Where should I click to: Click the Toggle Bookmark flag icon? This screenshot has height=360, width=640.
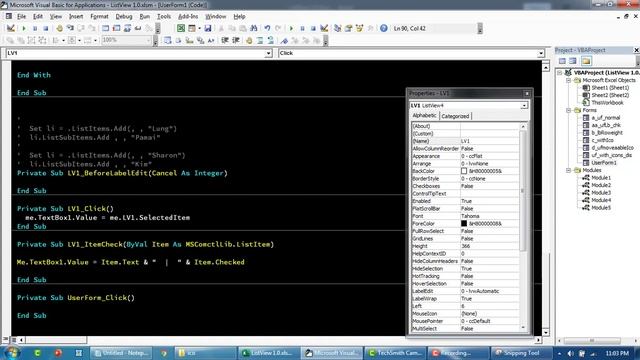[x=284, y=40]
